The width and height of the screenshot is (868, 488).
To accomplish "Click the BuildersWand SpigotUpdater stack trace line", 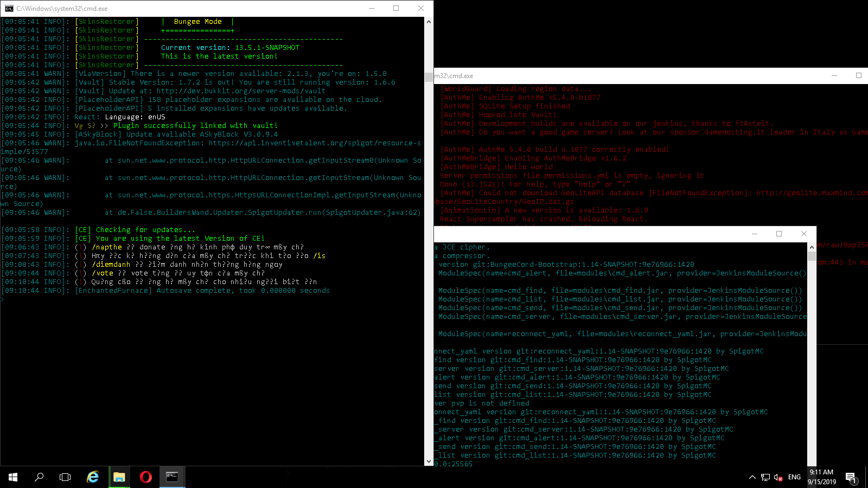I will [211, 213].
